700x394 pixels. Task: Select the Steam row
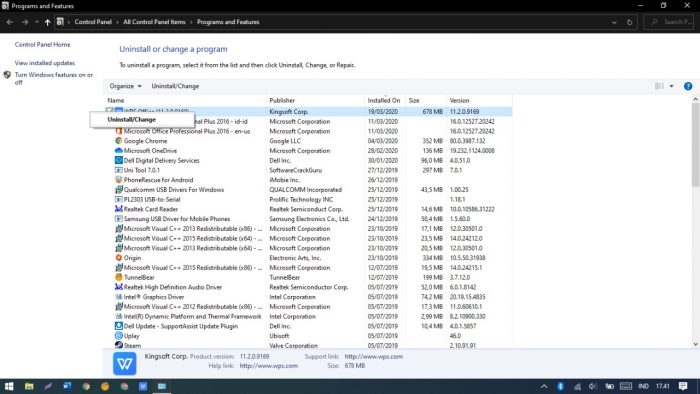point(309,345)
